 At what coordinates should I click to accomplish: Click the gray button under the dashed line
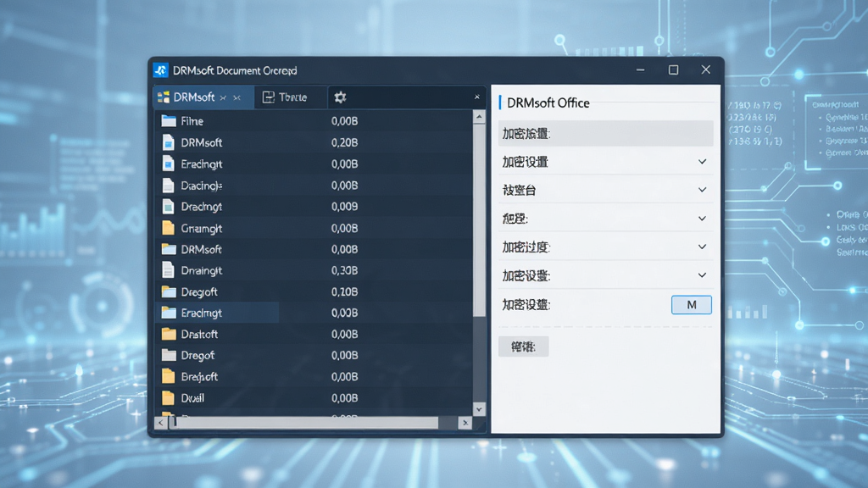pyautogui.click(x=523, y=347)
